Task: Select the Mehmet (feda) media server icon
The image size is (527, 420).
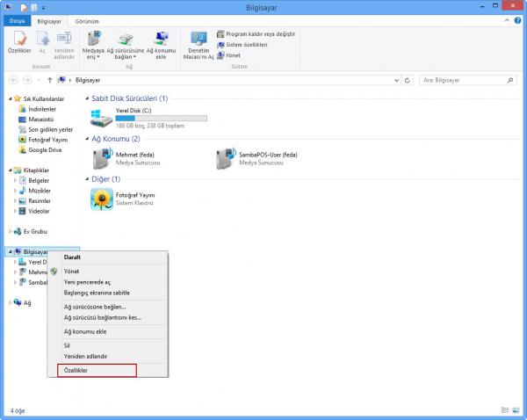Action: [x=102, y=158]
